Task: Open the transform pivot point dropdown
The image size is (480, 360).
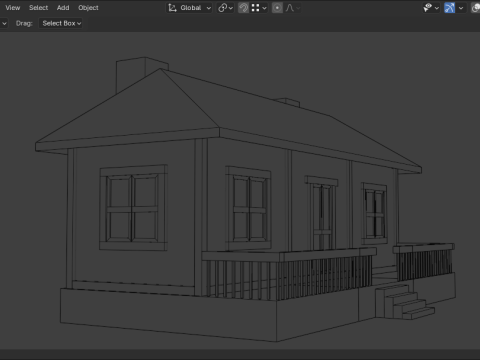Action: point(225,8)
